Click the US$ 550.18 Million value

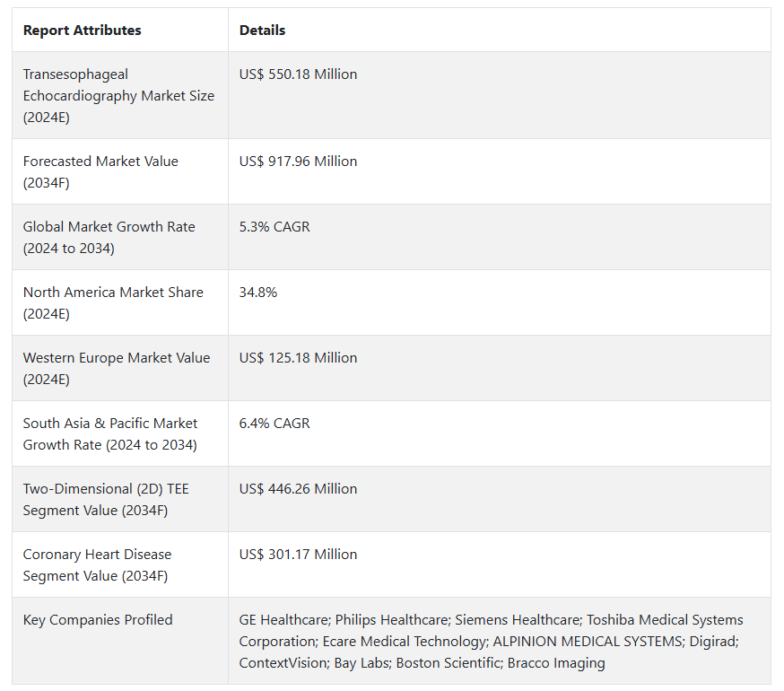(x=298, y=74)
